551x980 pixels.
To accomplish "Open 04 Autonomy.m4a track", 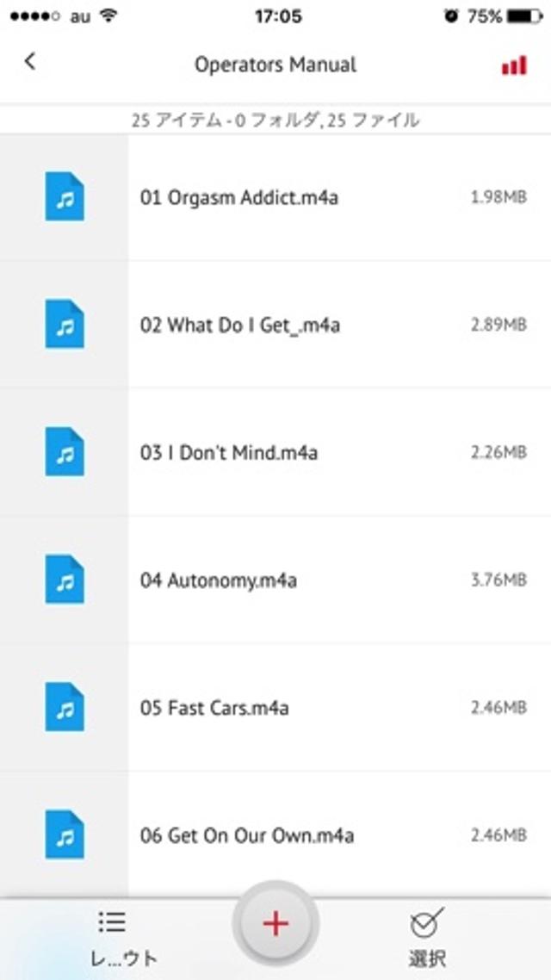I will pos(219,580).
